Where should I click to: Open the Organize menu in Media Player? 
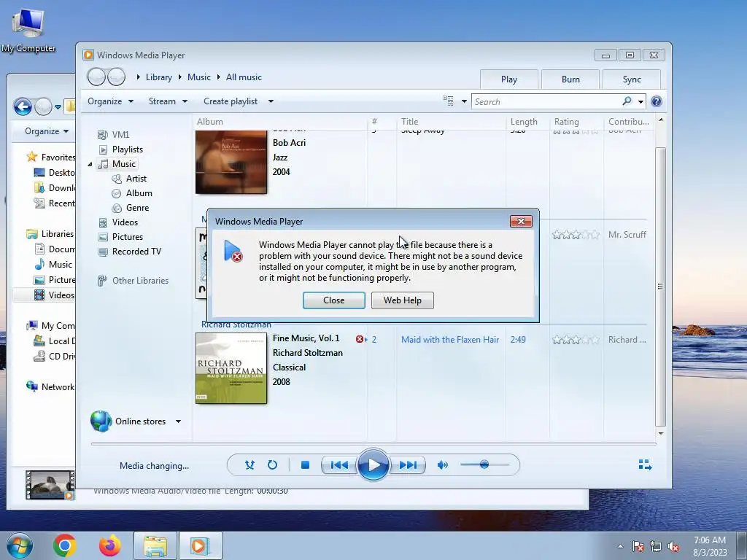coord(111,101)
